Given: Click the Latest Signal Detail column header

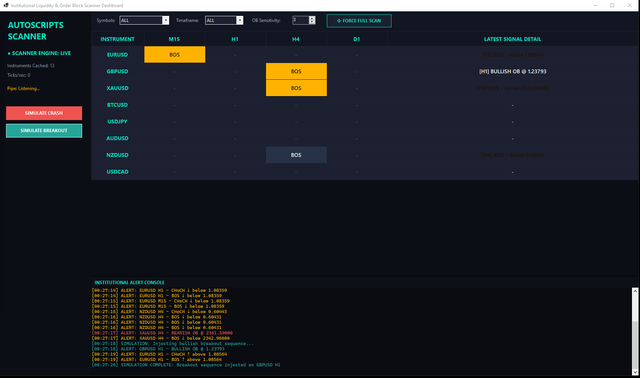Looking at the screenshot, I should click(513, 39).
